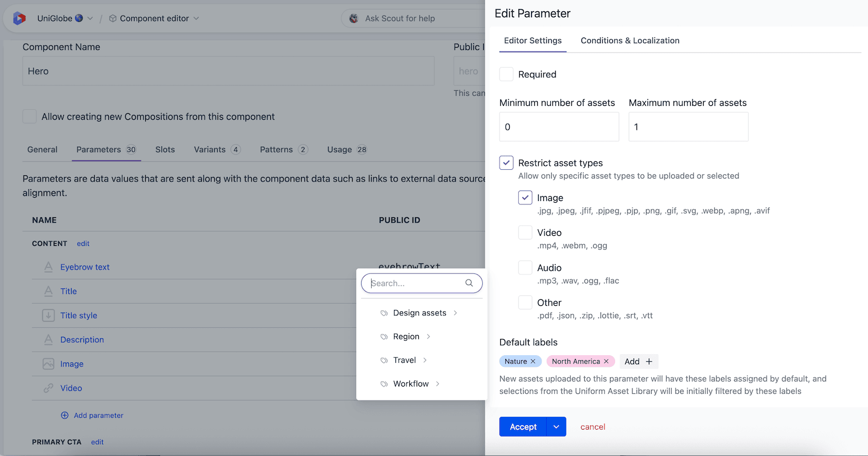Switch to the Conditions & Localization tab
The width and height of the screenshot is (868, 456).
630,40
